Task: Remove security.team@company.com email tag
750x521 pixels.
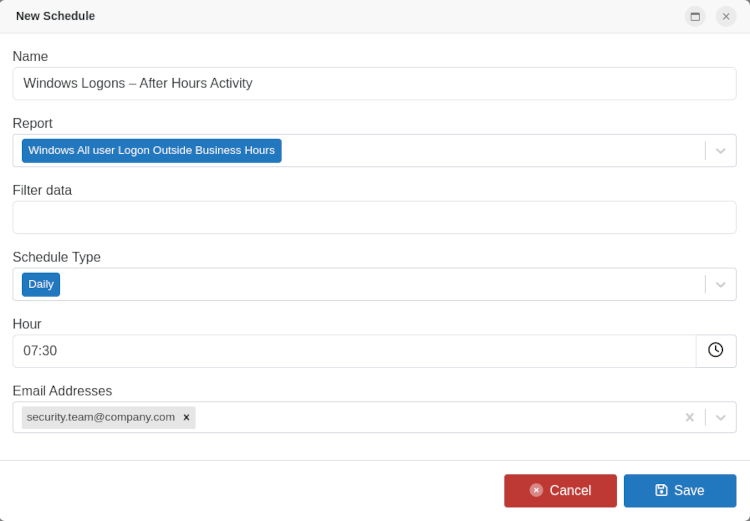Action: (x=186, y=418)
